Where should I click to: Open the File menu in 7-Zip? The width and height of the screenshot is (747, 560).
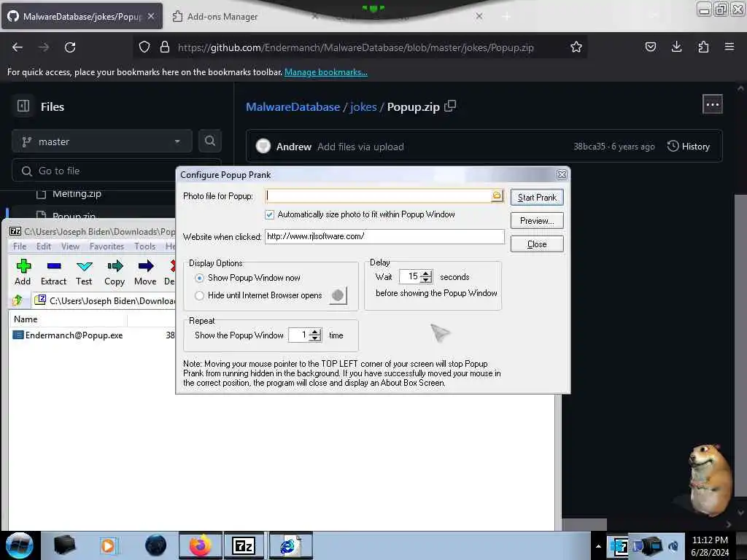tap(20, 246)
